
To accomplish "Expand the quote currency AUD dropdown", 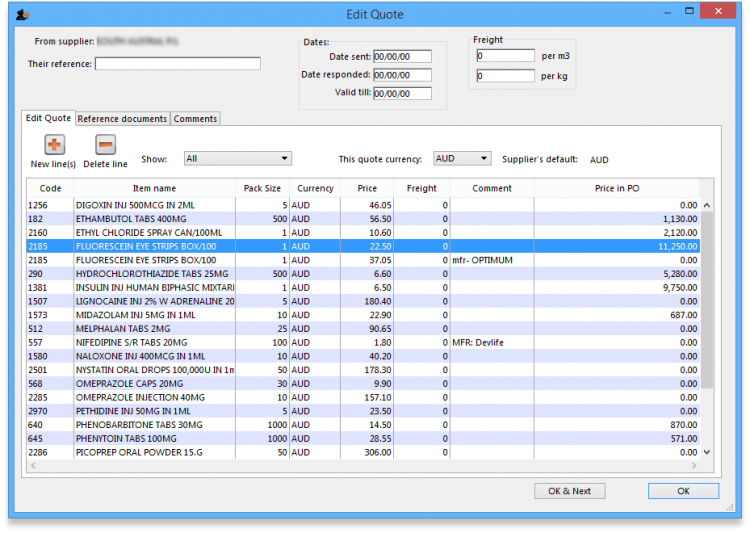I will [462, 158].
